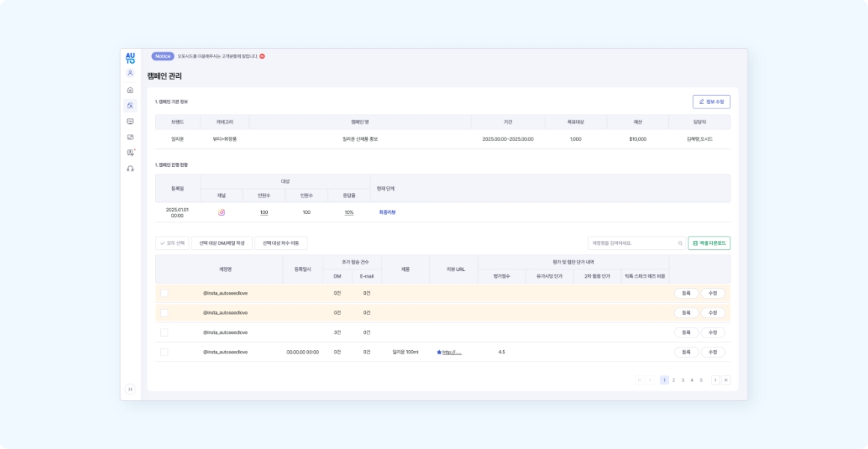868x449 pixels.
Task: Click the account name search input field
Action: [x=632, y=243]
